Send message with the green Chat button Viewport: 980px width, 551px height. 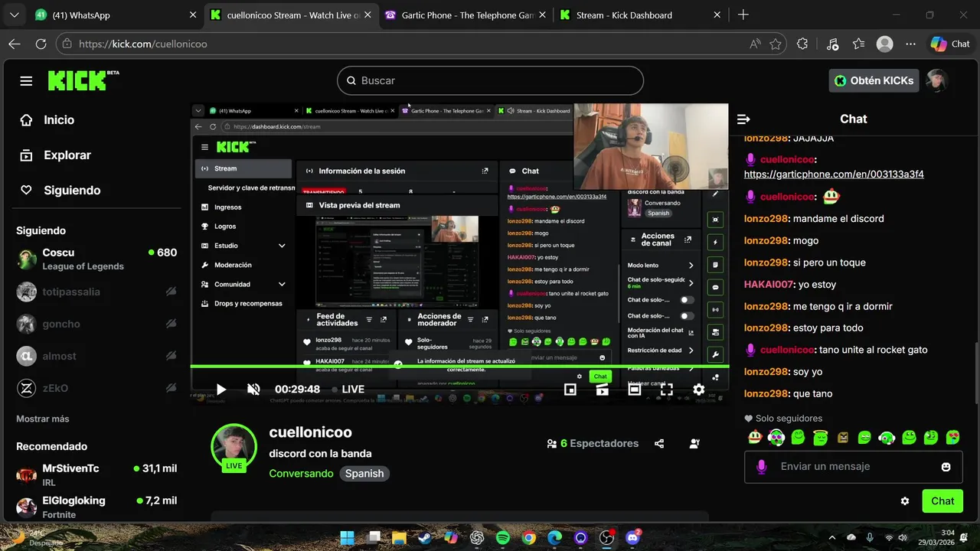pyautogui.click(x=942, y=501)
